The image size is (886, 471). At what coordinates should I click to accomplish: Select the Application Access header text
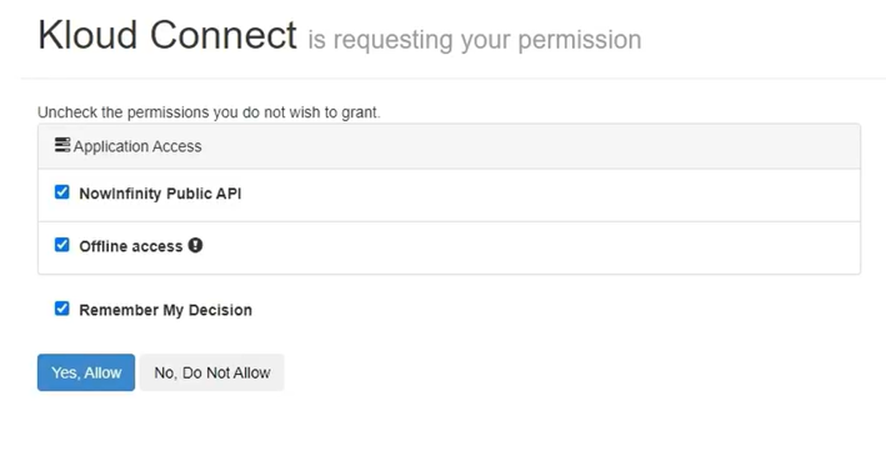pos(138,147)
